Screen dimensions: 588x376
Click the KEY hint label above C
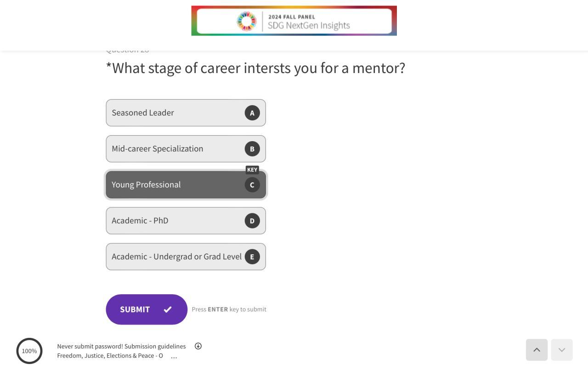[252, 170]
